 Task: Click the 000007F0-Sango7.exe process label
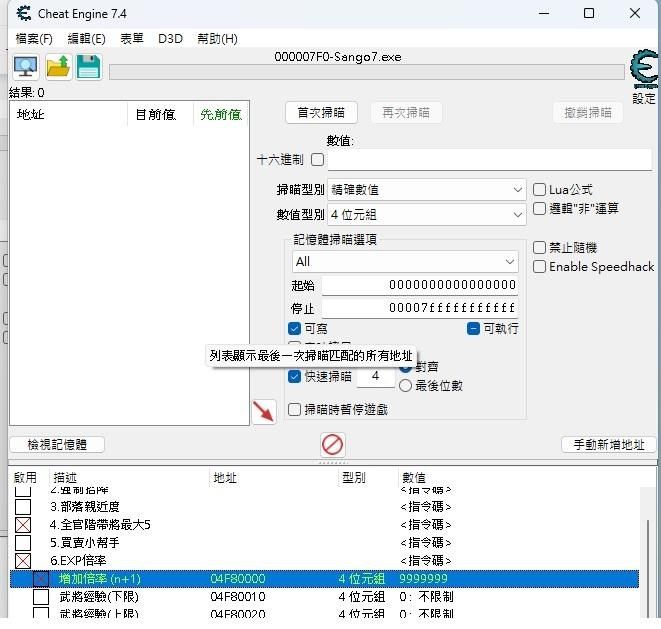338,57
